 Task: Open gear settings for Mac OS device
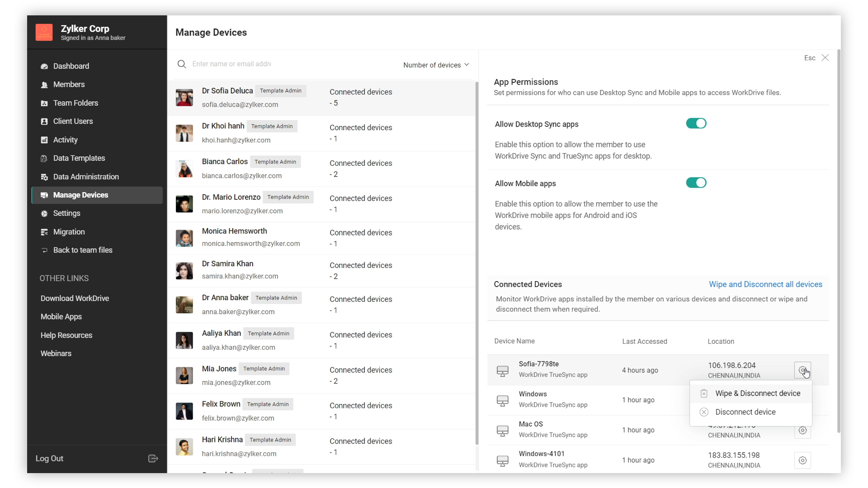pos(802,431)
